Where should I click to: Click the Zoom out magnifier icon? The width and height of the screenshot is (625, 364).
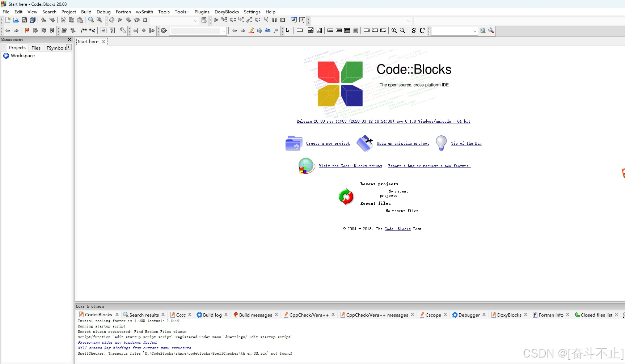click(x=403, y=31)
